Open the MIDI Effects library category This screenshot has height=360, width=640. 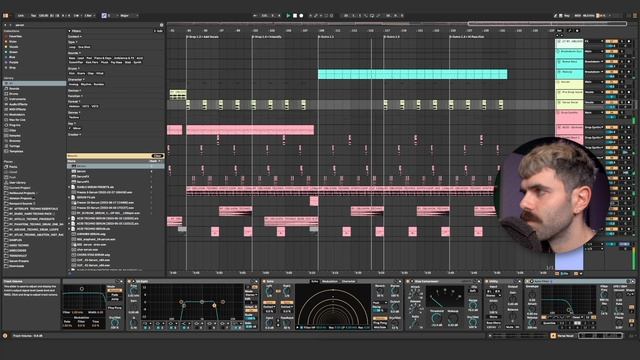click(x=17, y=109)
